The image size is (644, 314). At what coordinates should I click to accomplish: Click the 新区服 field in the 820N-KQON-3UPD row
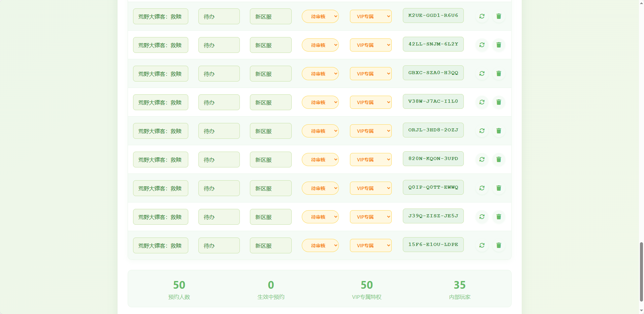pyautogui.click(x=270, y=160)
